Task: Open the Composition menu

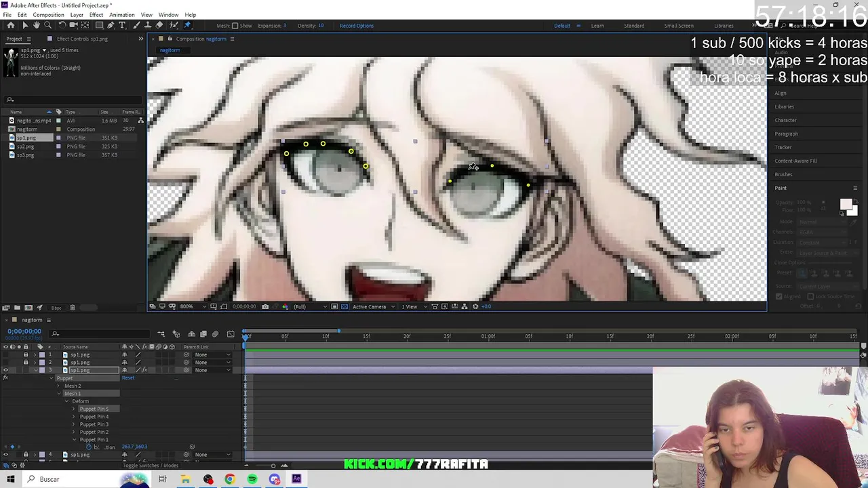Action: coord(48,15)
